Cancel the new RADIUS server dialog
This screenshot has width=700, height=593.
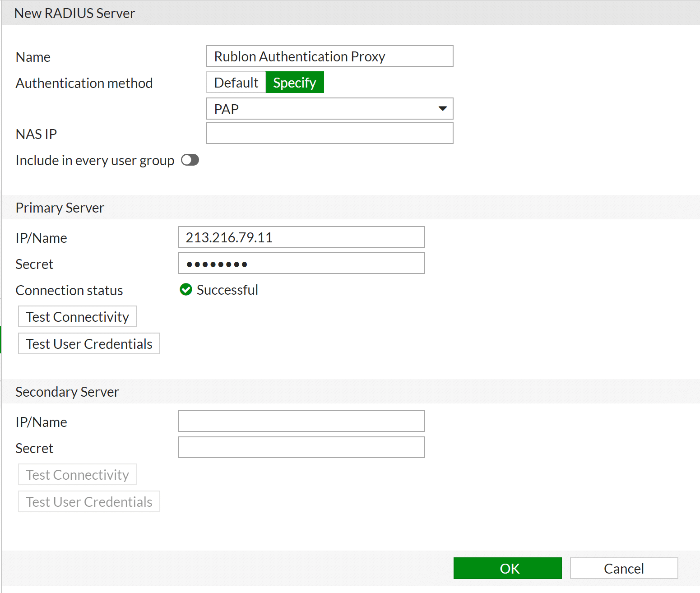coord(624,568)
